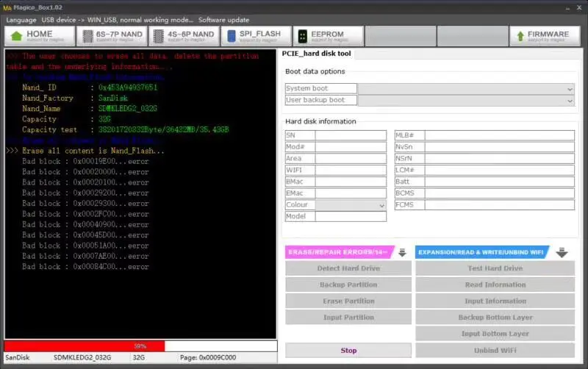
Task: Open the HOME section
Action: click(x=40, y=36)
